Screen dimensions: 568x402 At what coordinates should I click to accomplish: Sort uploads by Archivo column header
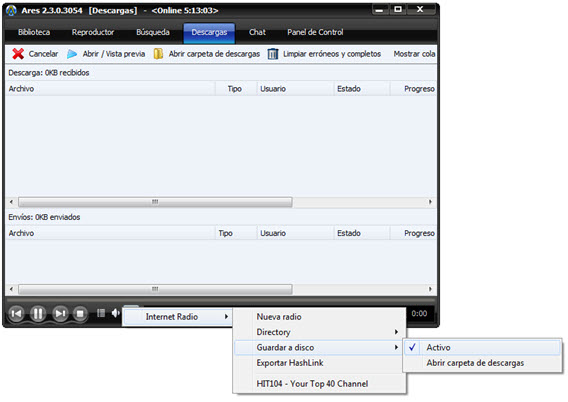[x=110, y=233]
